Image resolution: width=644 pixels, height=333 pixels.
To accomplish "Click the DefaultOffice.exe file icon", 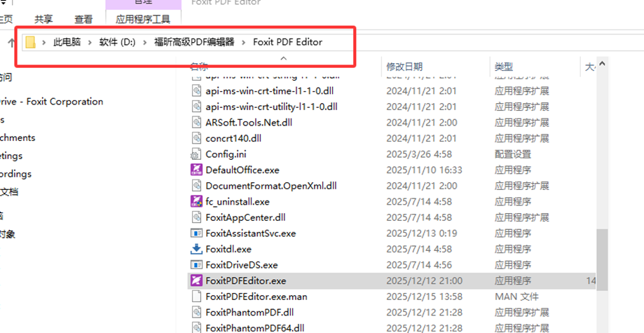I will 197,170.
